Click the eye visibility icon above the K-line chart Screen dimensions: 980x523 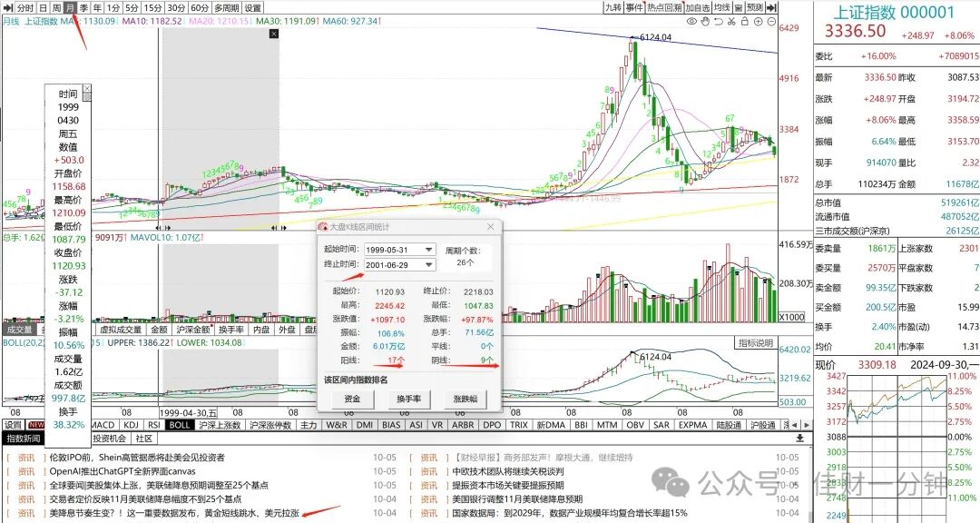[x=691, y=21]
